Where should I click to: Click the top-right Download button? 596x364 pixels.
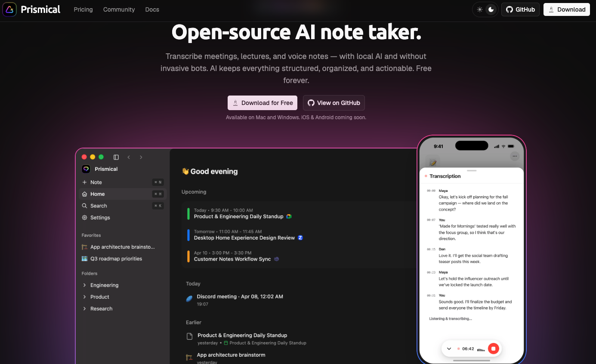tap(567, 9)
